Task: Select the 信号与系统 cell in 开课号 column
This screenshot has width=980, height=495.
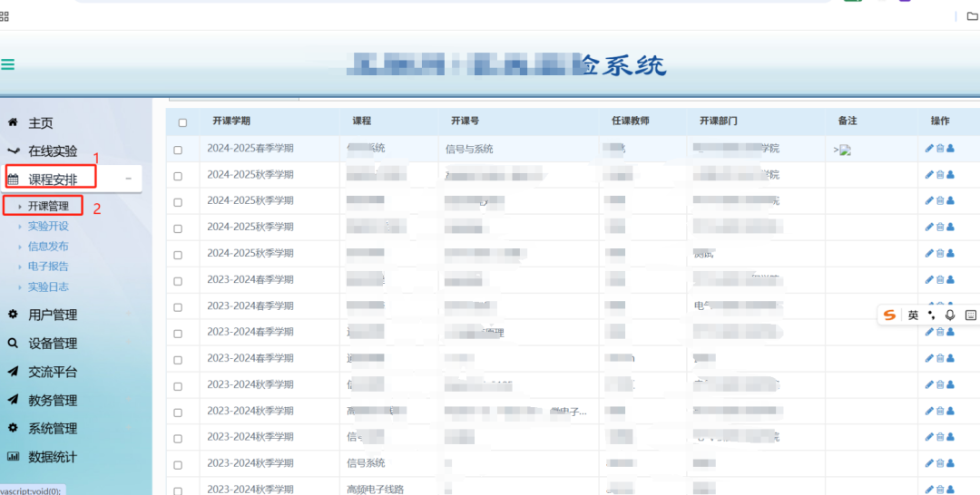Action: (469, 150)
